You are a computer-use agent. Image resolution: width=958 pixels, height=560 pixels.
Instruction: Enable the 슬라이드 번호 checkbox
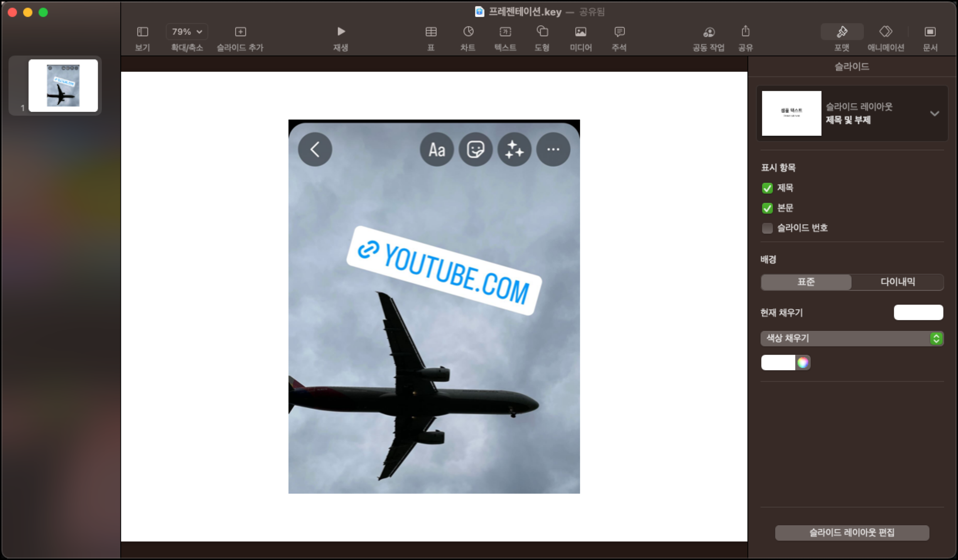coord(767,228)
